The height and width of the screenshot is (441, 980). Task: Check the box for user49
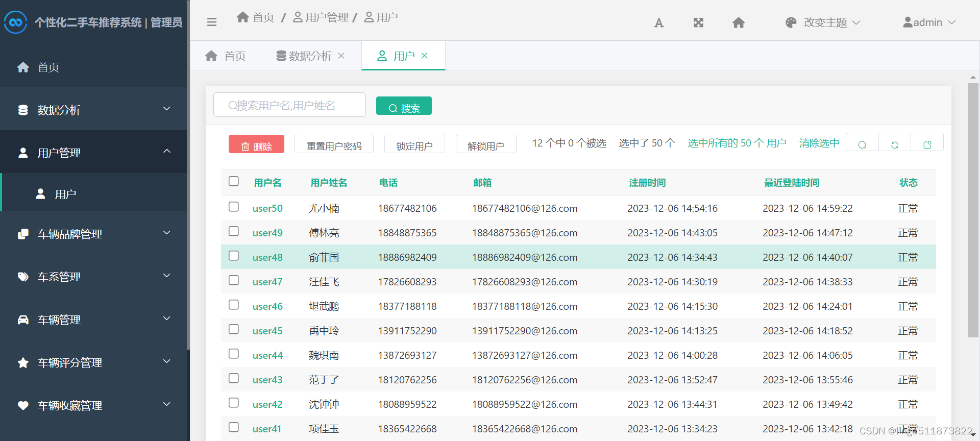tap(234, 231)
